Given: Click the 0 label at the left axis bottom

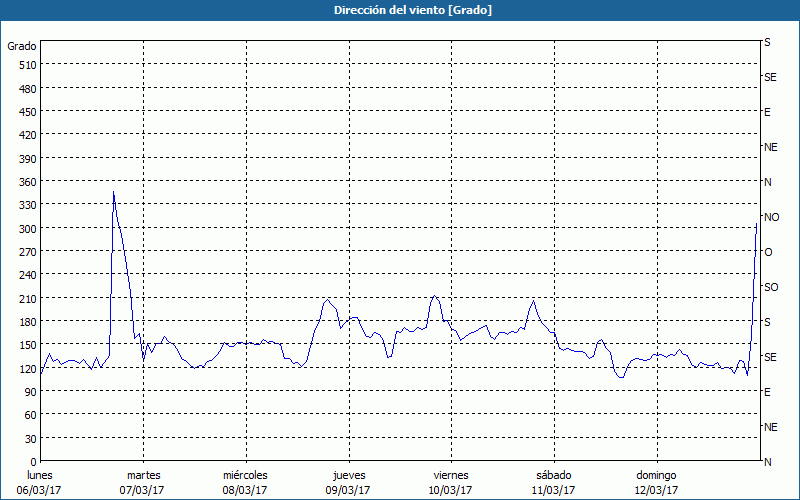Looking at the screenshot, I should tap(32, 462).
